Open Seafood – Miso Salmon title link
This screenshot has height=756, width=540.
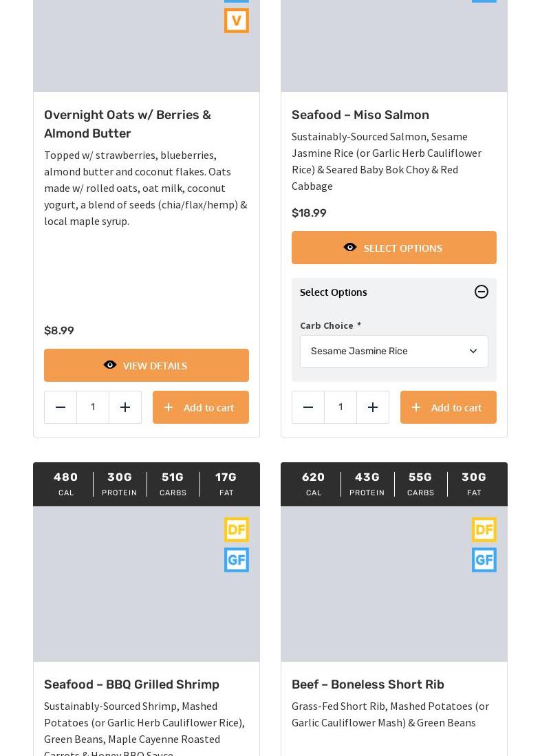click(360, 115)
